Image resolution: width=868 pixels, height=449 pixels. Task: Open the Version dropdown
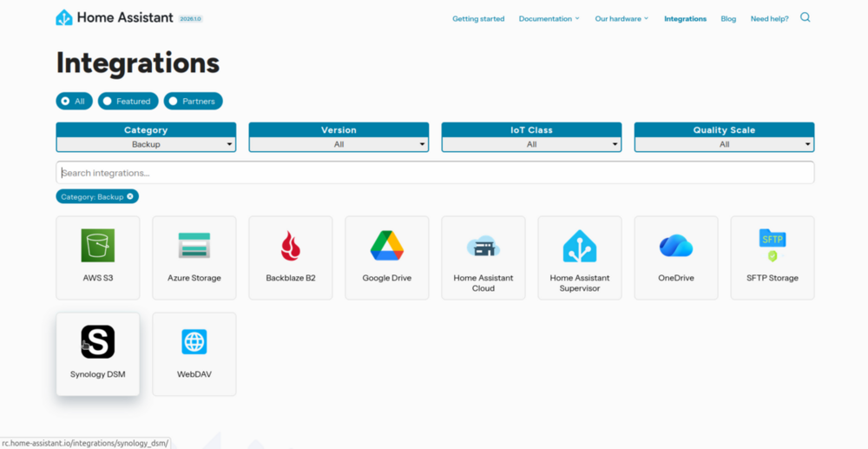point(339,144)
